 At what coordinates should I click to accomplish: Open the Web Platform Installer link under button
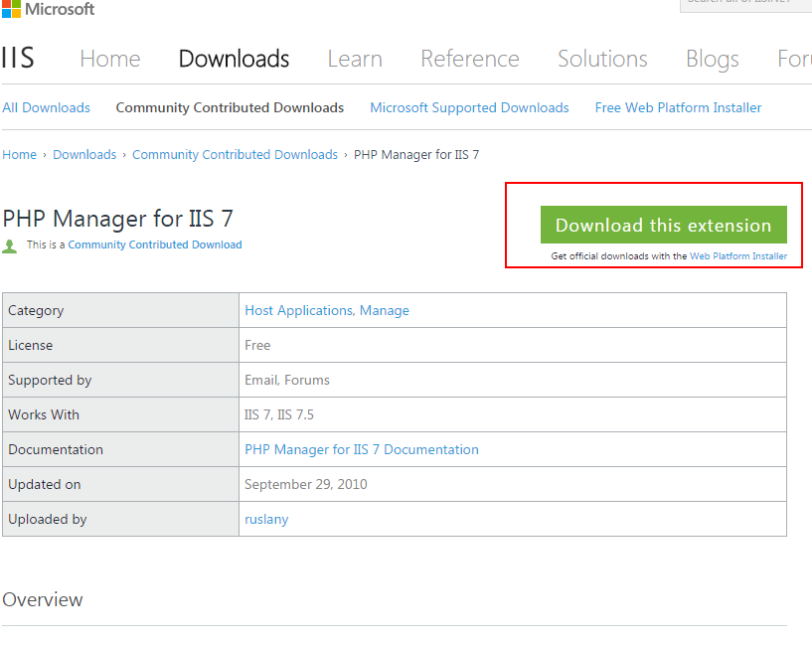pos(737,255)
